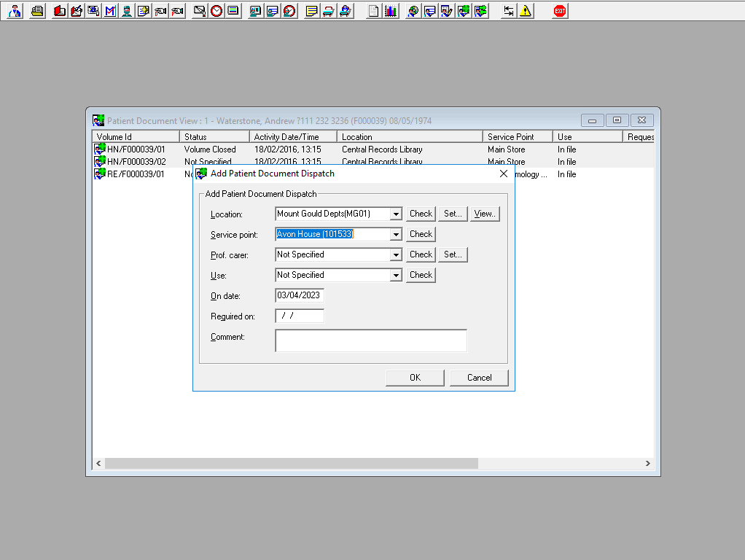The width and height of the screenshot is (745, 560).
Task: Click Check button next to Location
Action: [x=421, y=214]
